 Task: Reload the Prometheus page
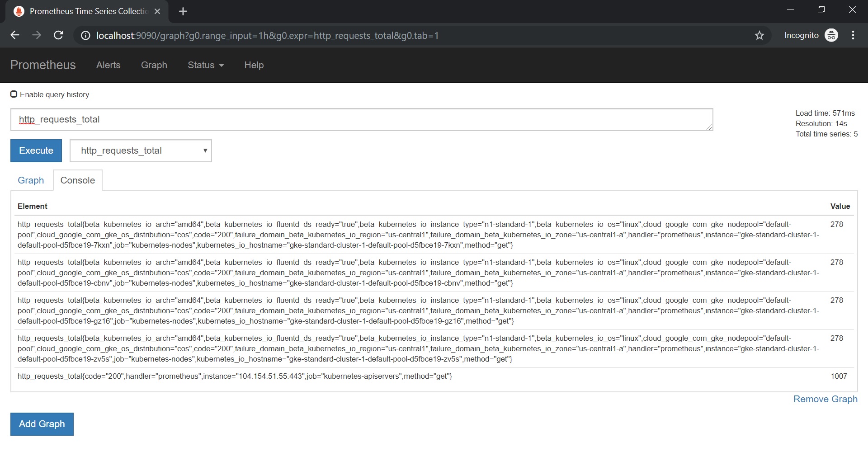coord(58,35)
